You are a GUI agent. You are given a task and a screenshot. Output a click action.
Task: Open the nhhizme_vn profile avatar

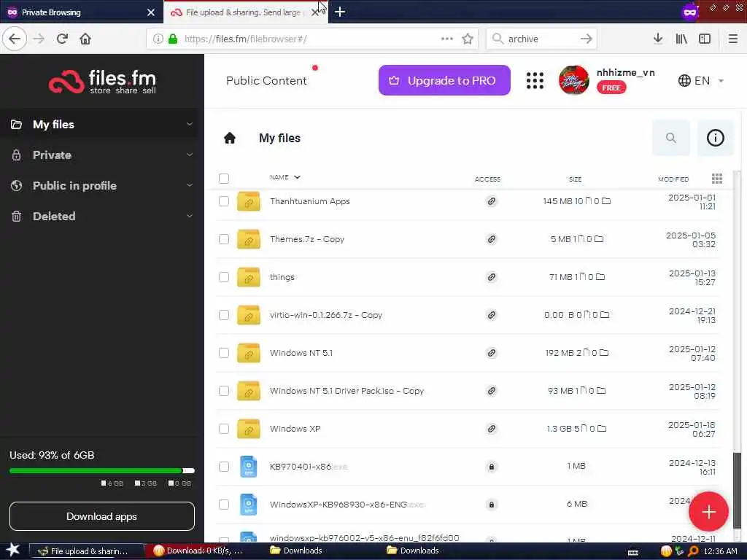click(574, 80)
